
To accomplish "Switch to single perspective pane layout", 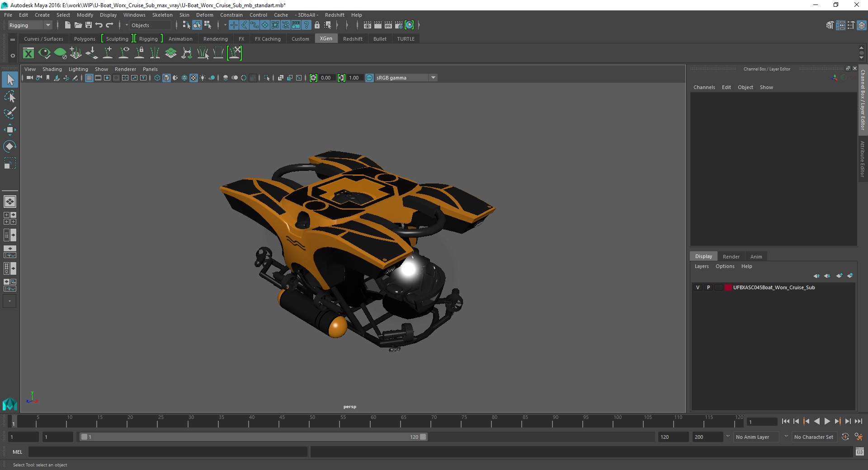I will 10,202.
